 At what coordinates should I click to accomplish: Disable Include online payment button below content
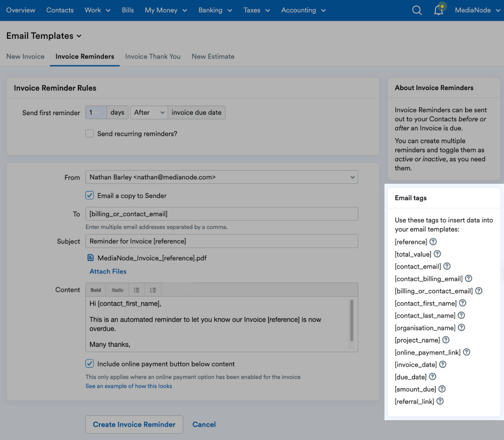[x=89, y=363]
